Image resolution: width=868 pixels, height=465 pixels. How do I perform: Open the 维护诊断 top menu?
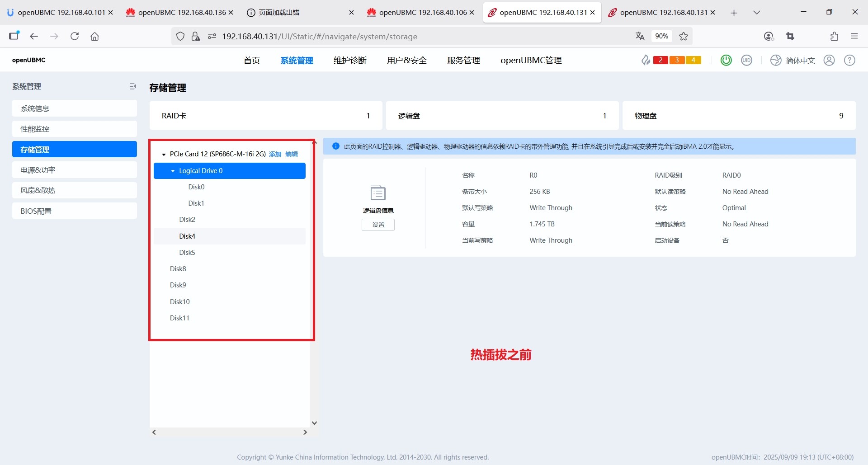point(350,61)
